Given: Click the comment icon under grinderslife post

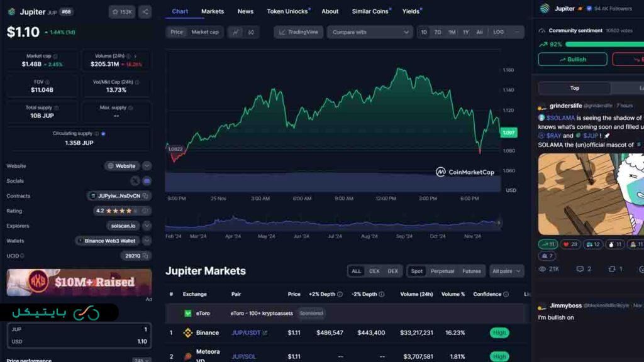Looking at the screenshot, I should click(x=580, y=269).
